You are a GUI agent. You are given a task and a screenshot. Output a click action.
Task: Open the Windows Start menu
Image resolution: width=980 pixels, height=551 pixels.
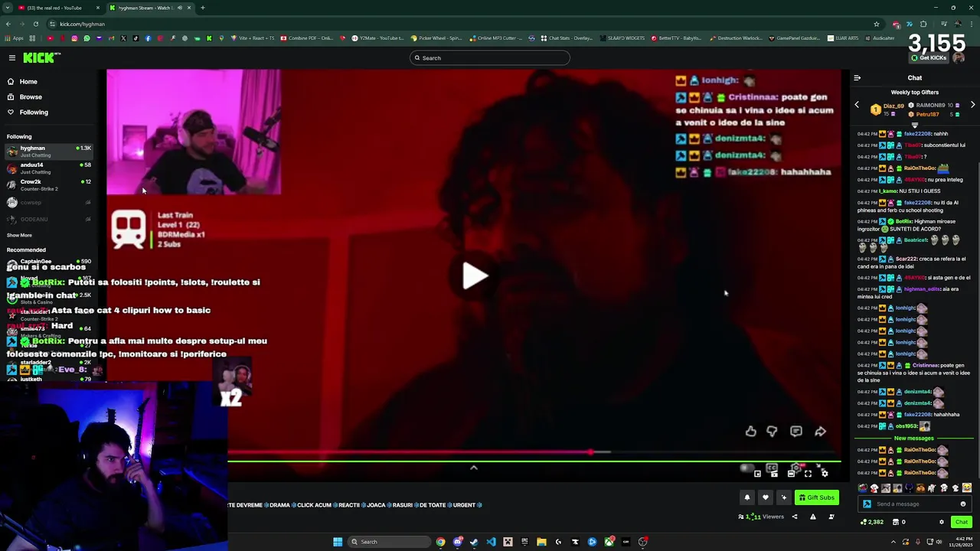[338, 542]
